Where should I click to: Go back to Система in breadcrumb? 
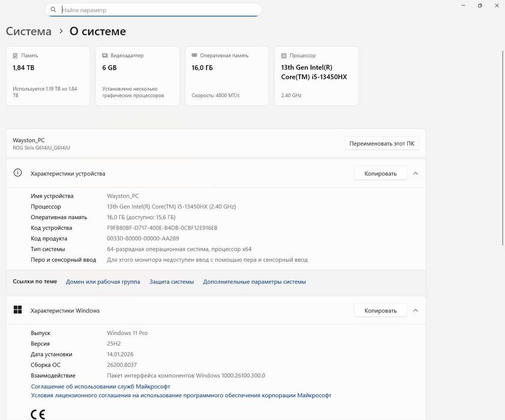tap(29, 31)
